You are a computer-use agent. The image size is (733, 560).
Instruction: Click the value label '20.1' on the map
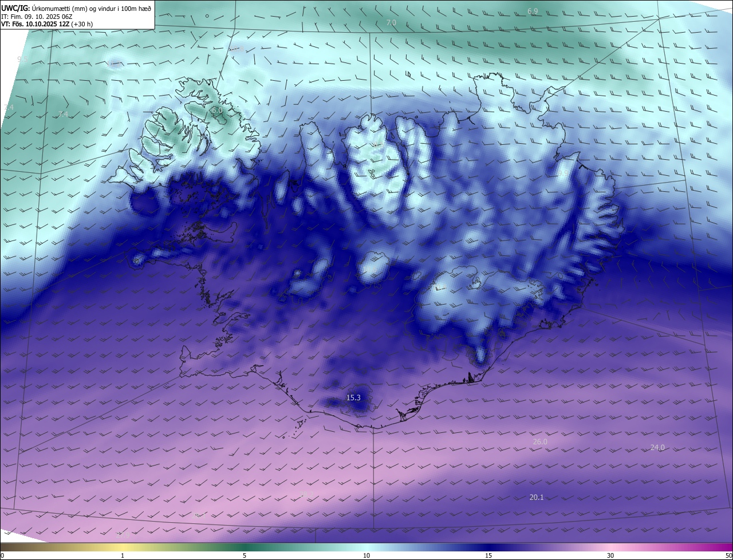point(537,497)
